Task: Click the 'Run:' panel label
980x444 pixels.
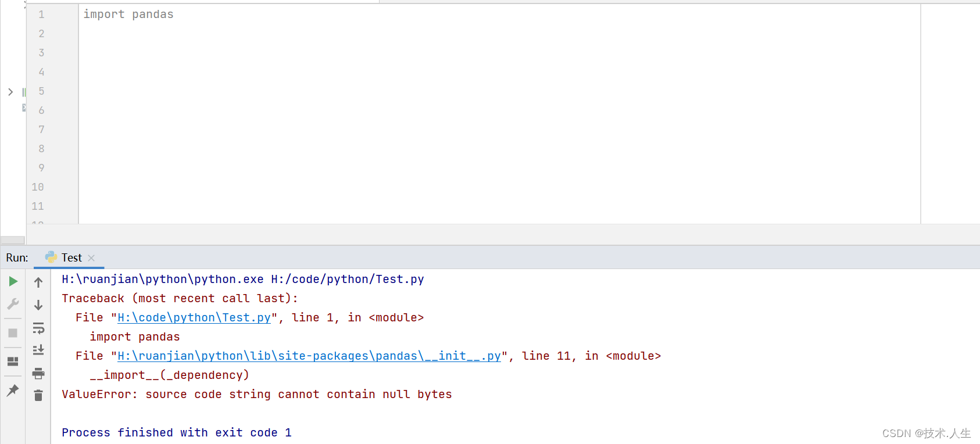Action: 17,257
